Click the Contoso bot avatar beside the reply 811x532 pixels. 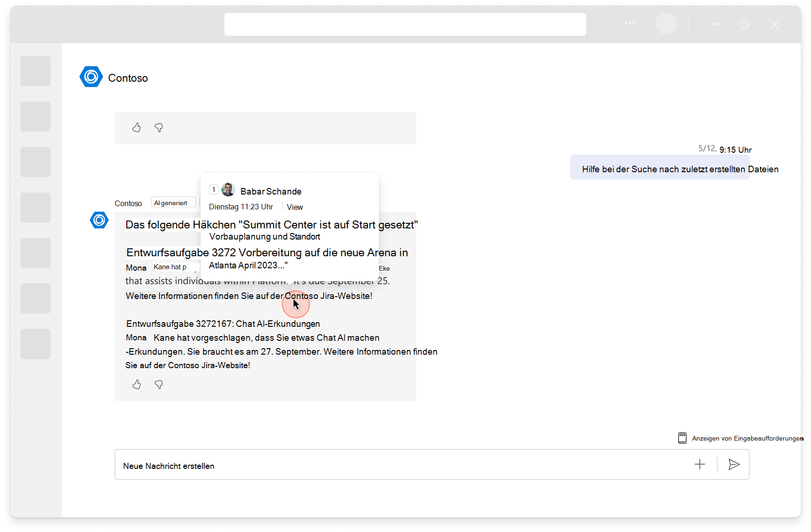(x=99, y=220)
